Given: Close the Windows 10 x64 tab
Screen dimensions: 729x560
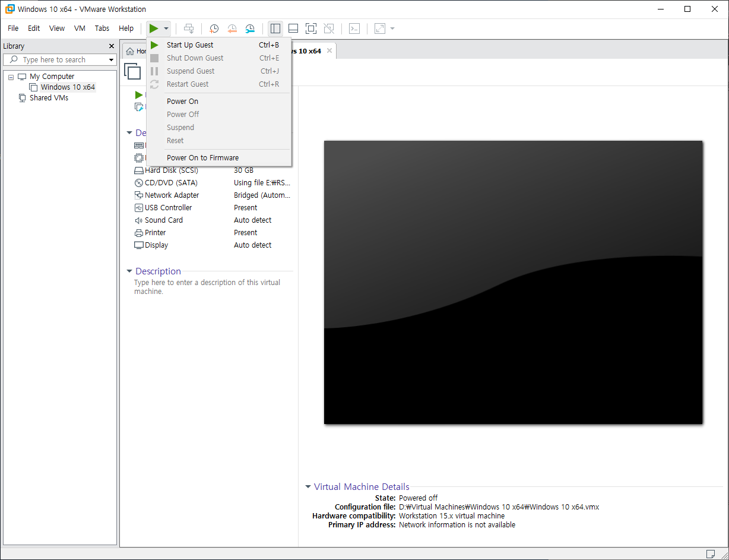Looking at the screenshot, I should pos(329,51).
